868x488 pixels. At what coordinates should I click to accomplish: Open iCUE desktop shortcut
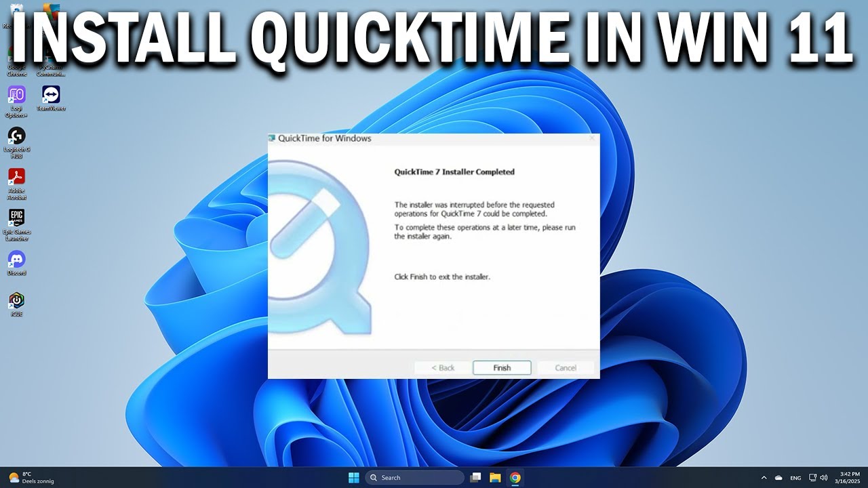point(16,304)
